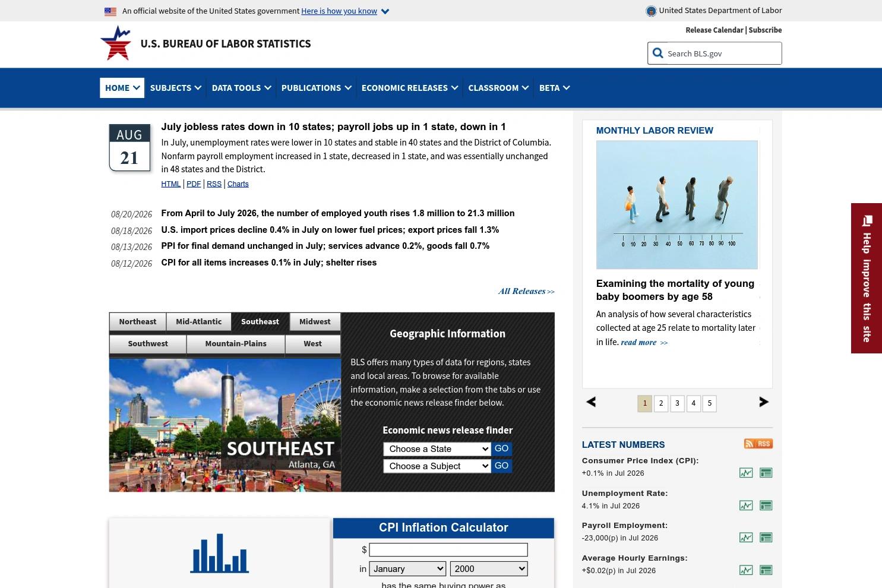Click the US flag icon

click(110, 11)
